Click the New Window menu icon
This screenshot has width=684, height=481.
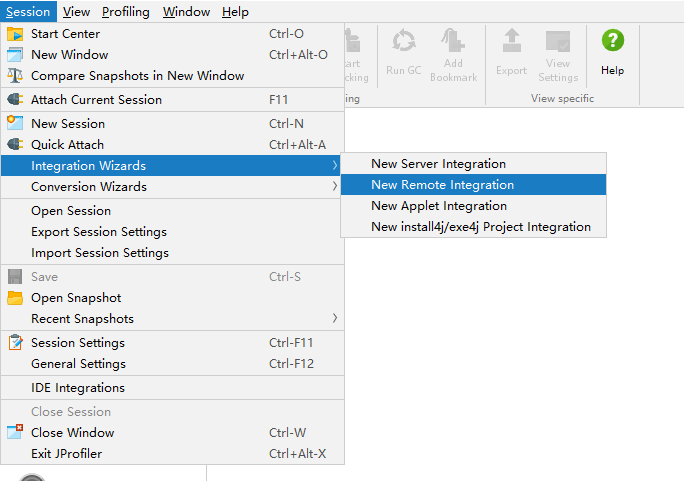pyautogui.click(x=15, y=55)
